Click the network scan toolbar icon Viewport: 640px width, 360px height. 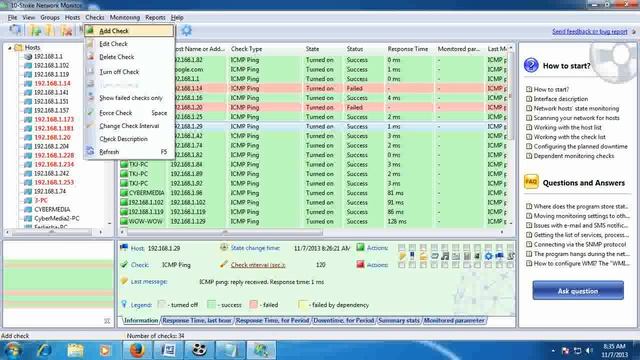point(16,30)
